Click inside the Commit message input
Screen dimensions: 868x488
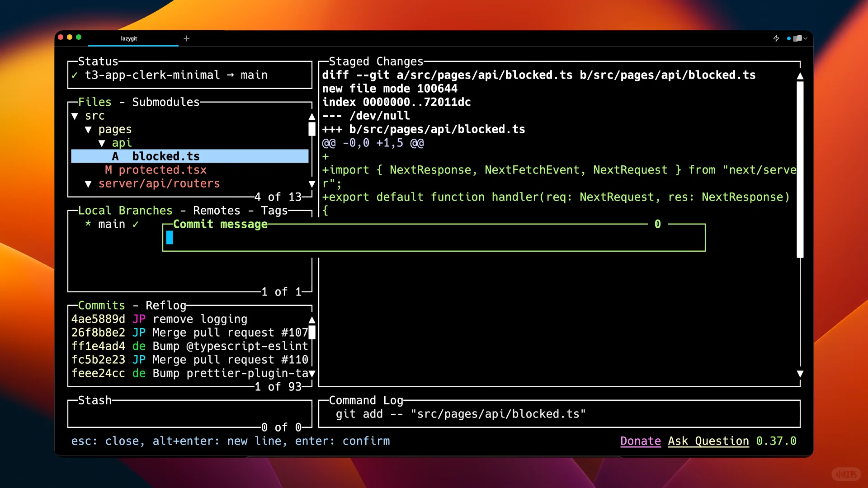coord(434,238)
